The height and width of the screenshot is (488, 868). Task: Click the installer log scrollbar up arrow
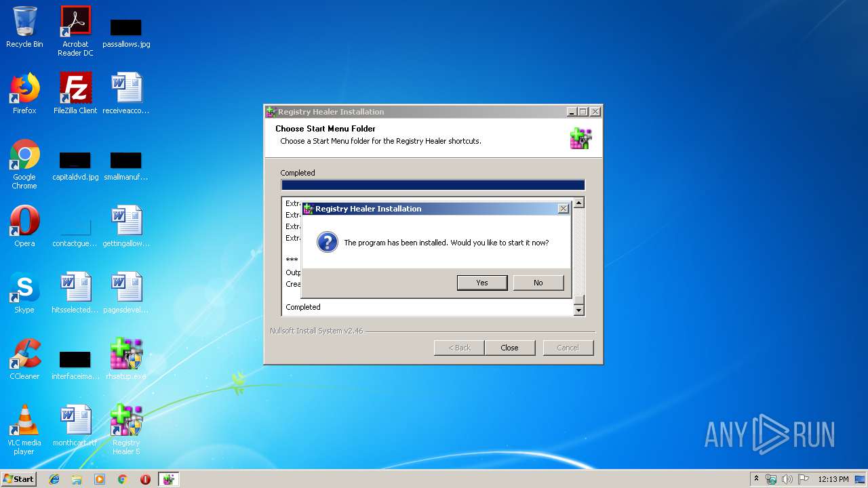coord(578,203)
